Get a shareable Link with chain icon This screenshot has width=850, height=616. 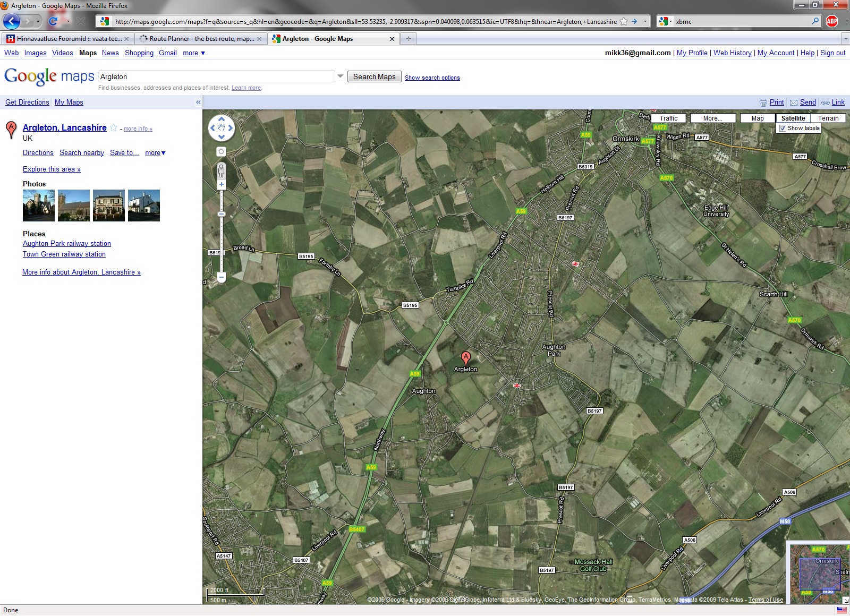826,102
